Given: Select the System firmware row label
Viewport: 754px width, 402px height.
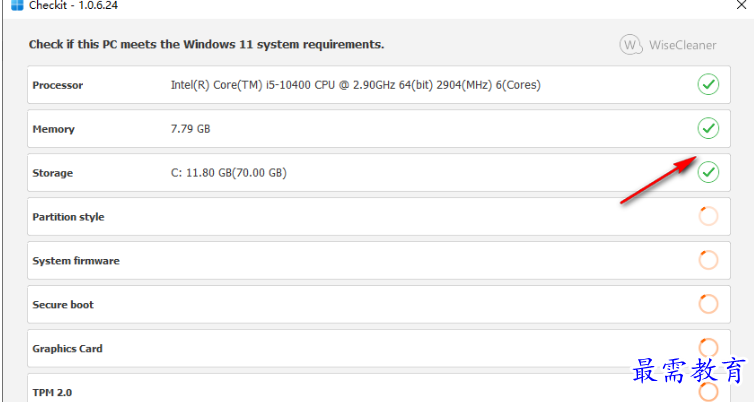Looking at the screenshot, I should click(x=76, y=261).
